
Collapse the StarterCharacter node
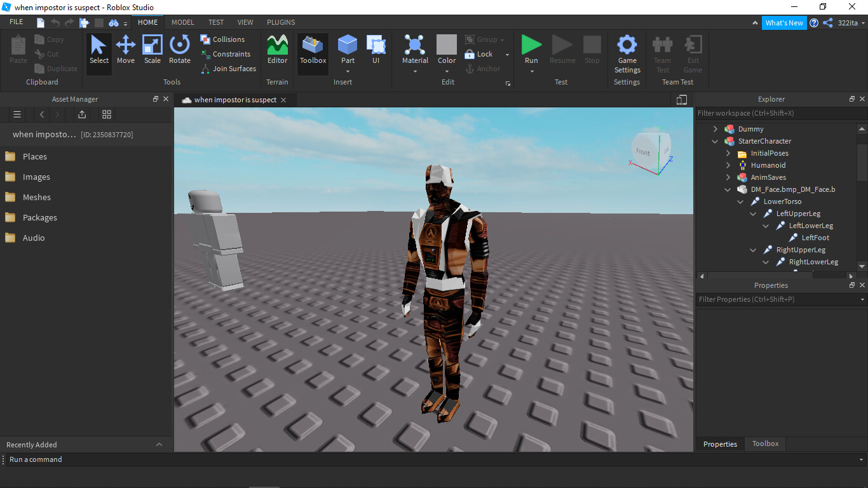(x=715, y=141)
